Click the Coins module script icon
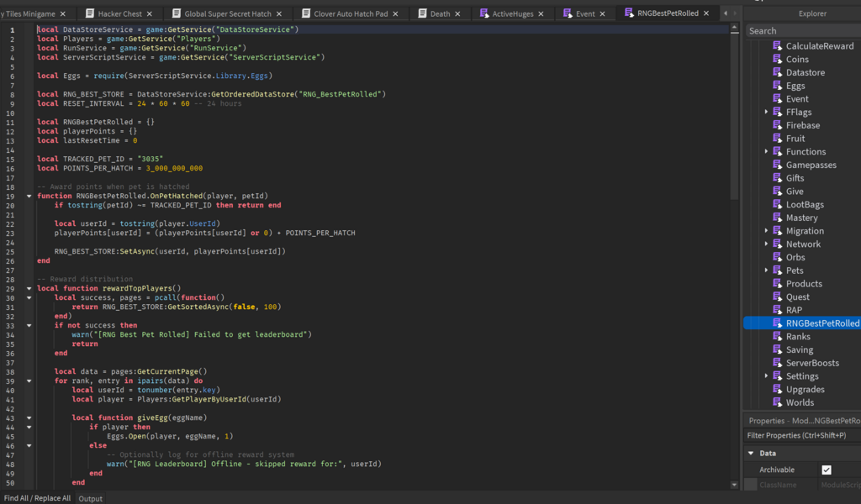Image resolution: width=861 pixels, height=504 pixels. 778,60
